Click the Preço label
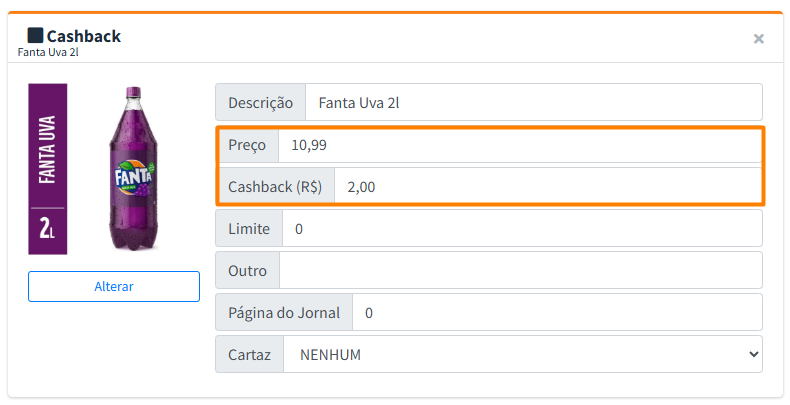 [x=247, y=146]
